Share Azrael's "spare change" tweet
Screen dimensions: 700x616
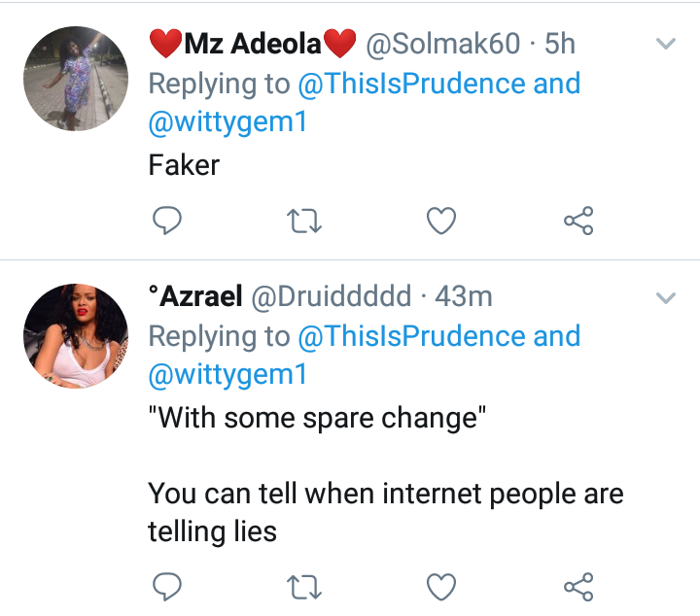tap(578, 586)
